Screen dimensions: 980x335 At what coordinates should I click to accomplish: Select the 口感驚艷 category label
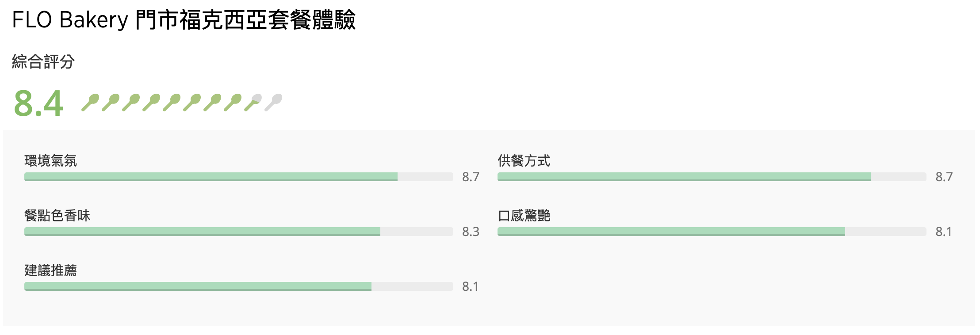pyautogui.click(x=524, y=216)
